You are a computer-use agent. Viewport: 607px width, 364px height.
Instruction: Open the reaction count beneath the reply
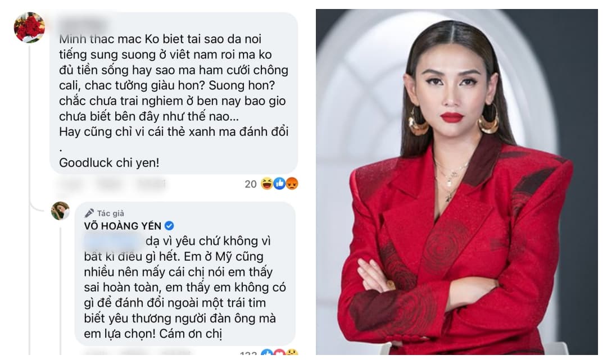coord(250,353)
